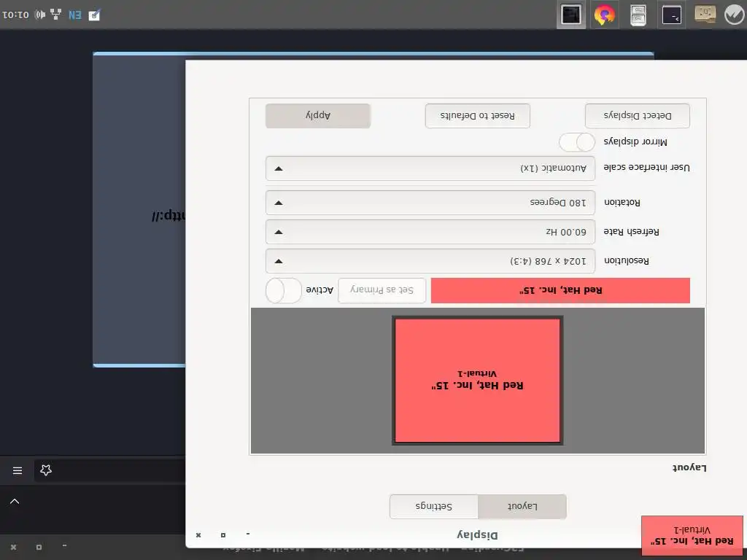Select the active Display window taskbar icon

tap(571, 15)
